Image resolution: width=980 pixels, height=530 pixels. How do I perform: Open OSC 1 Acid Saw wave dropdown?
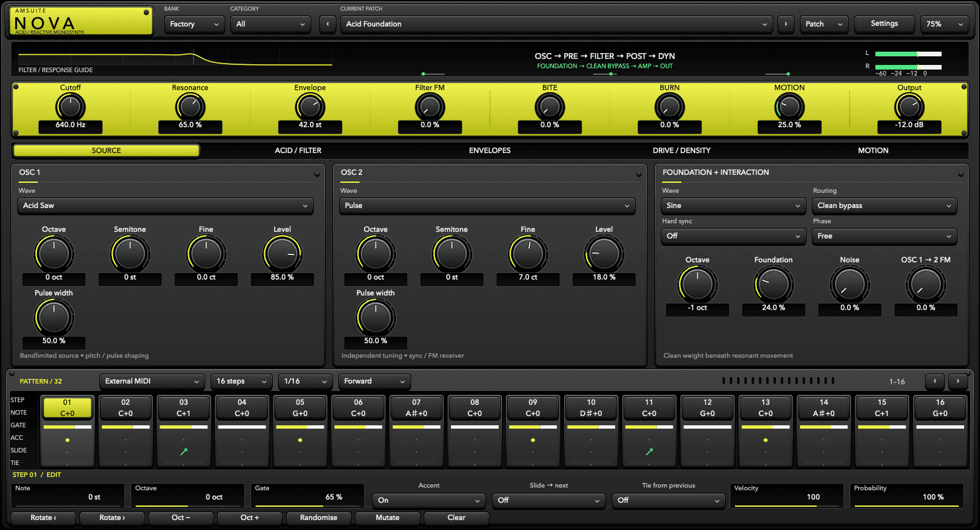coord(166,205)
